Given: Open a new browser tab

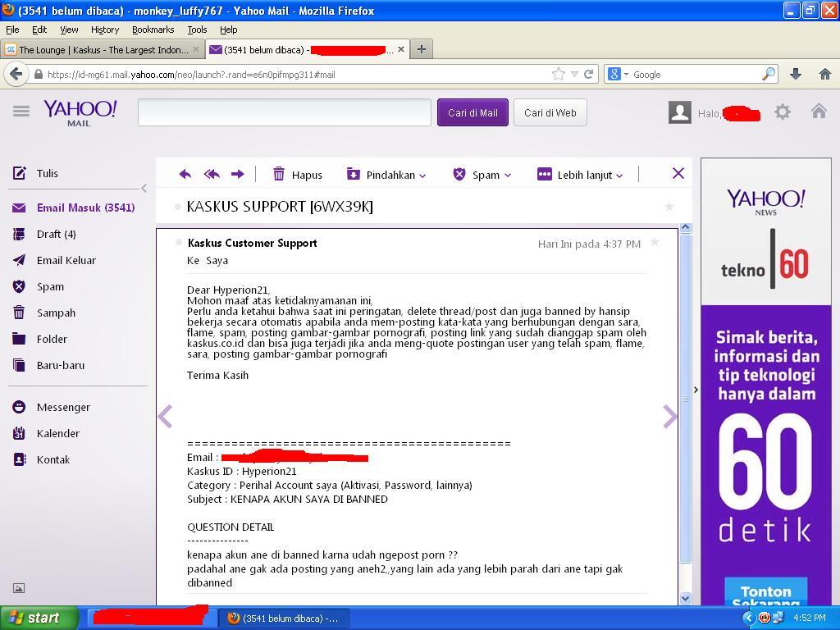Looking at the screenshot, I should (x=422, y=49).
